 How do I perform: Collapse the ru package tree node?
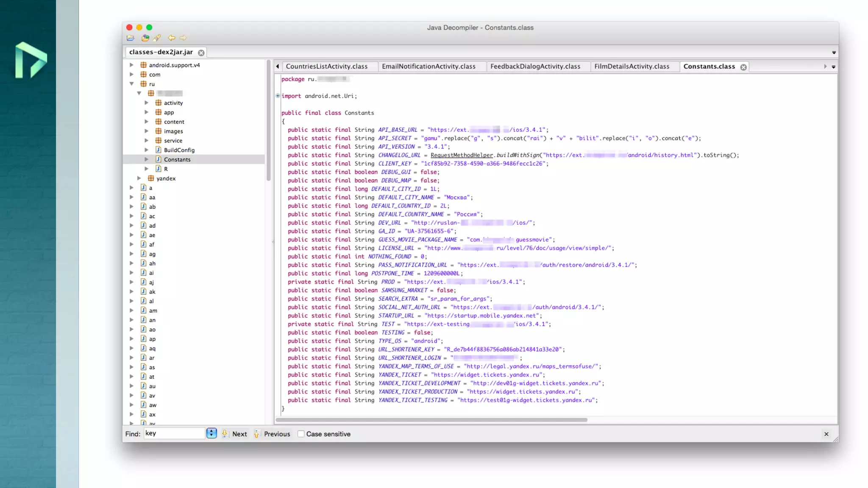point(132,84)
